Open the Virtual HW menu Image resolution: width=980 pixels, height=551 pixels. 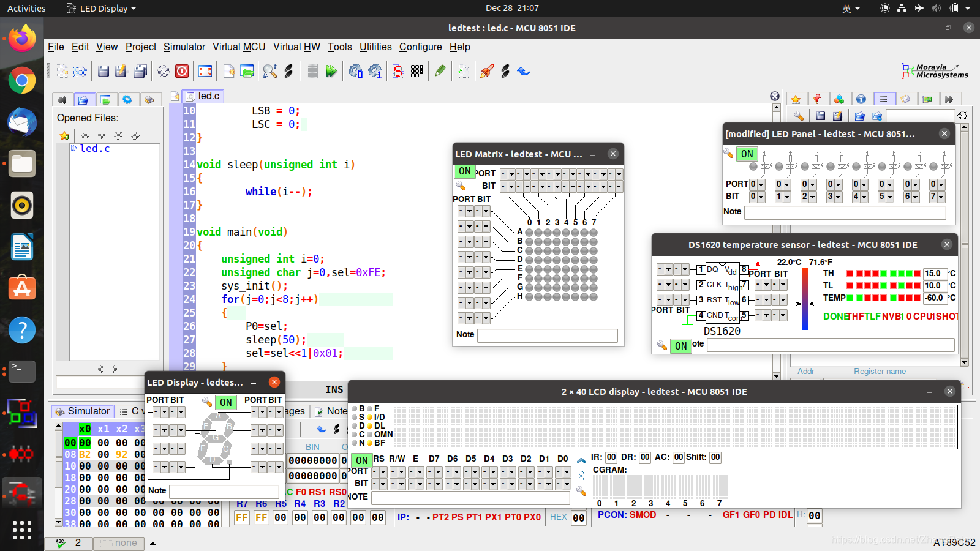click(296, 47)
